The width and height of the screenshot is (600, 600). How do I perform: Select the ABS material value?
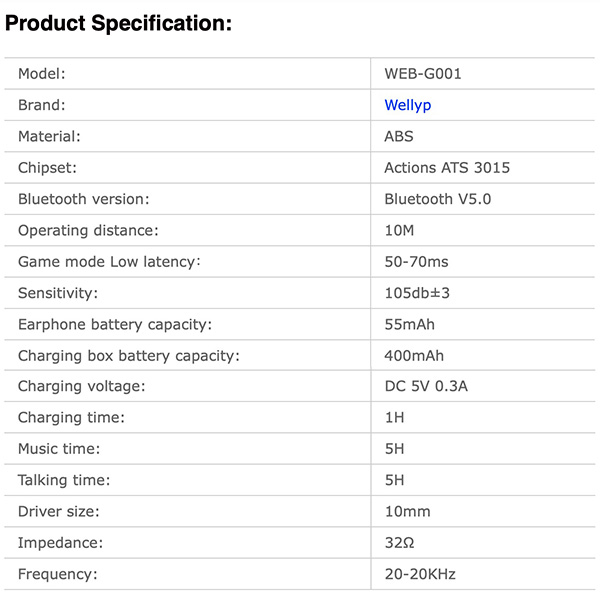(x=399, y=136)
